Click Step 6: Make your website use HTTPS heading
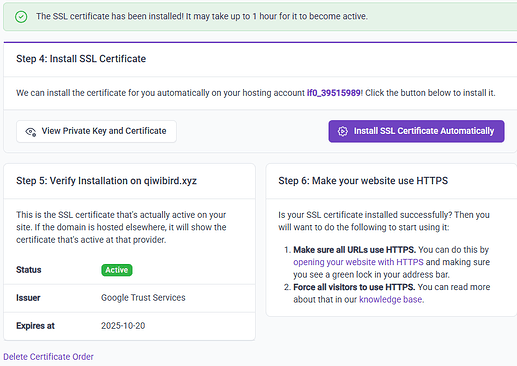517x366 pixels. pos(363,181)
